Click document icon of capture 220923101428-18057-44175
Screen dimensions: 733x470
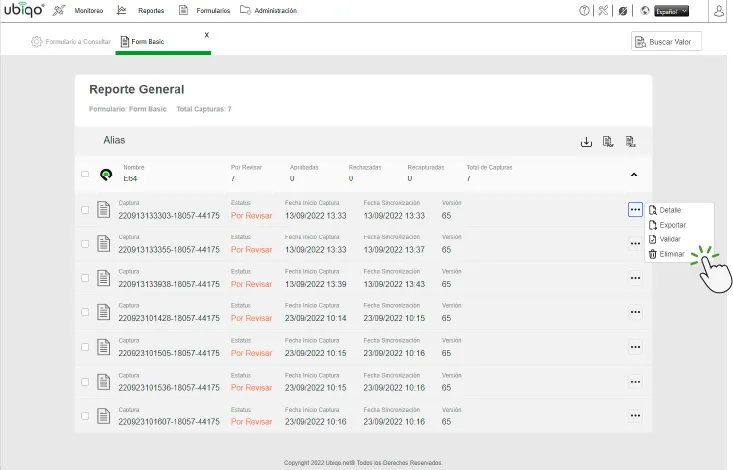tap(104, 312)
